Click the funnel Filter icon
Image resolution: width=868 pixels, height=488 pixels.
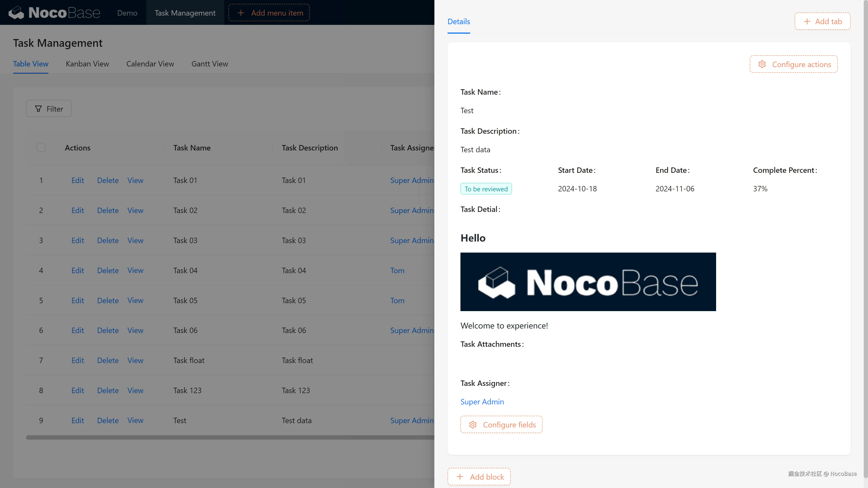(x=38, y=109)
